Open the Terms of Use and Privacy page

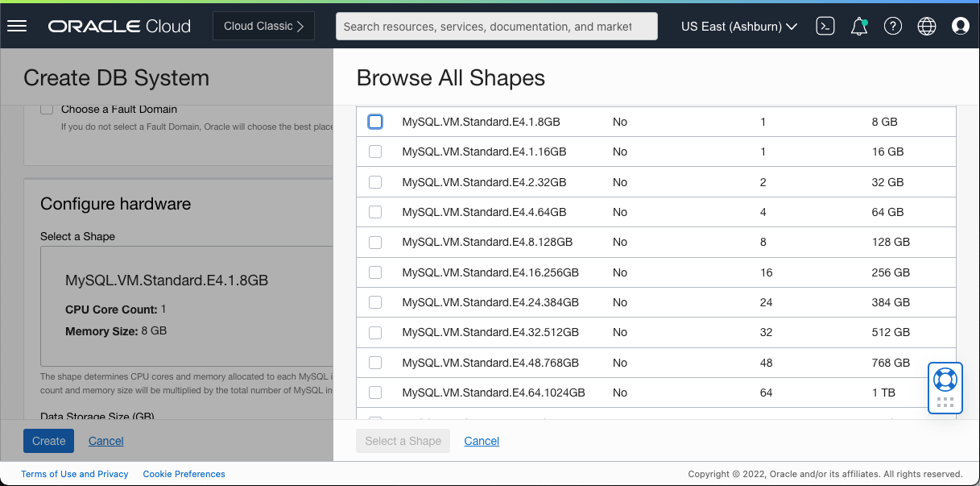click(x=74, y=474)
